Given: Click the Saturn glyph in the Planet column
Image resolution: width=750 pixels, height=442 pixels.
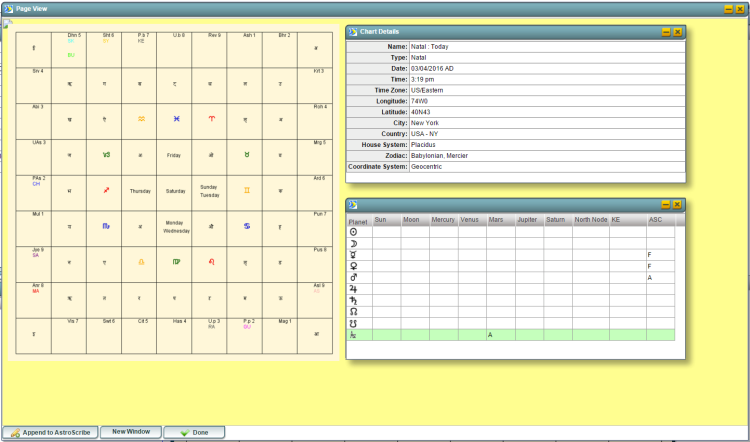Looking at the screenshot, I should 352,300.
